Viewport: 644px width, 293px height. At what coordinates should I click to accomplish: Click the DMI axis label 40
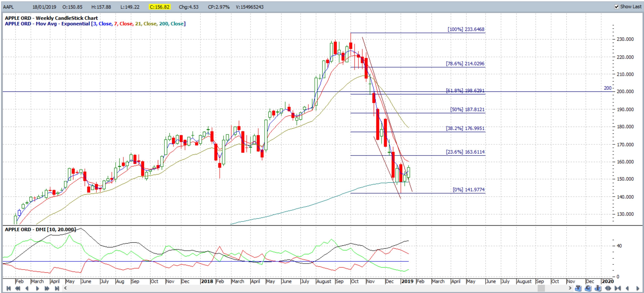[x=619, y=246]
